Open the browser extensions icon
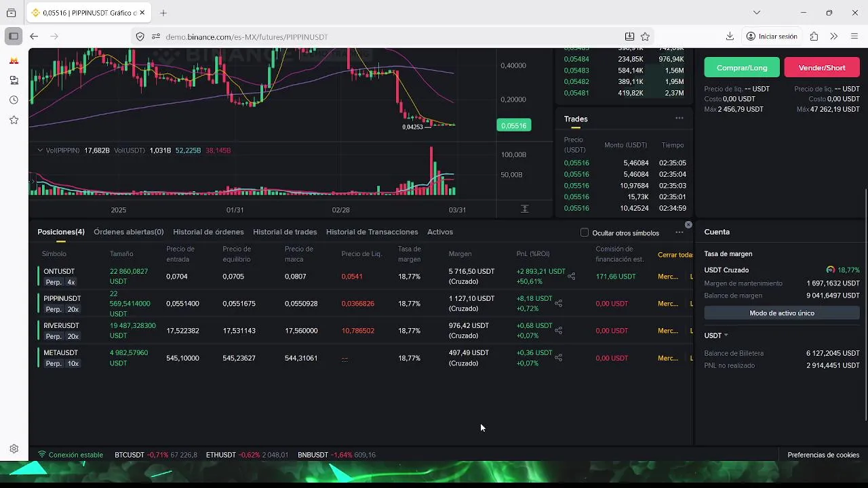 click(814, 37)
